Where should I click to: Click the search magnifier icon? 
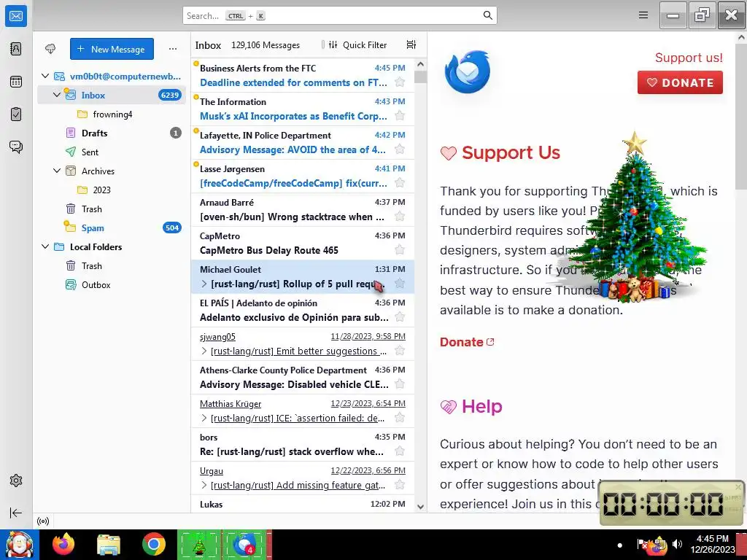(487, 15)
